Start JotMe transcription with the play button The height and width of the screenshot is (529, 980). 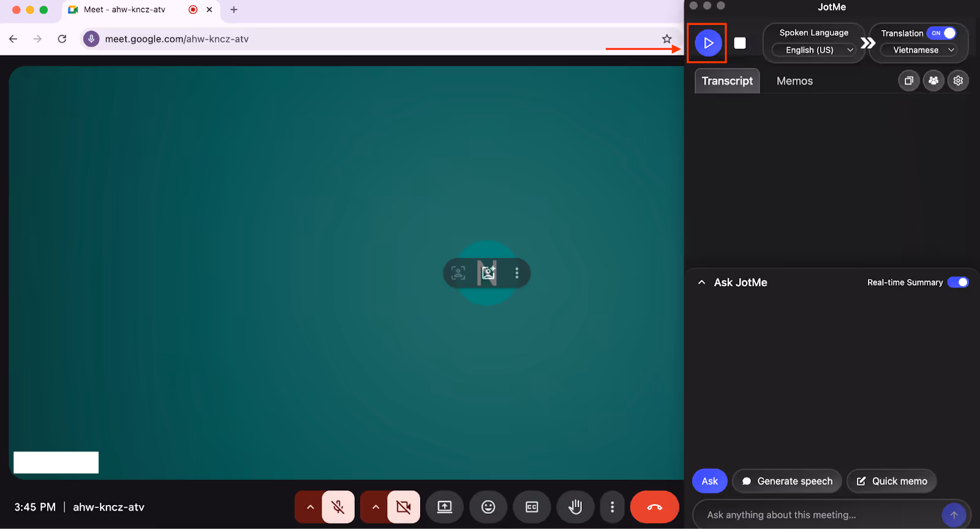(x=708, y=43)
